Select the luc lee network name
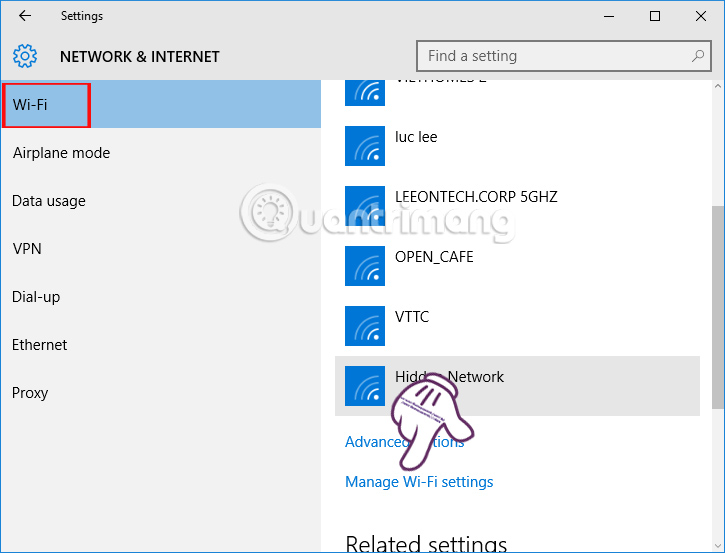 (416, 137)
